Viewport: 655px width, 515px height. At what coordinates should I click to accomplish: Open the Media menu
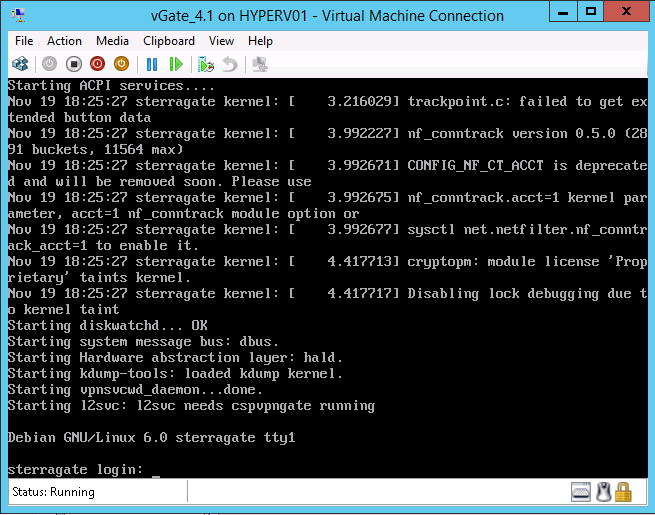click(x=112, y=41)
